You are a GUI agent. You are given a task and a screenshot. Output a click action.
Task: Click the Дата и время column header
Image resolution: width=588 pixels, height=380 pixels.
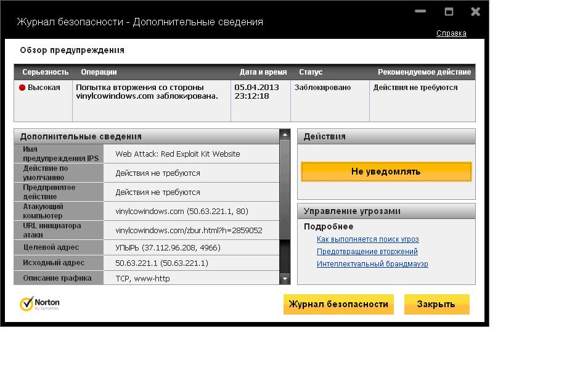click(x=263, y=72)
